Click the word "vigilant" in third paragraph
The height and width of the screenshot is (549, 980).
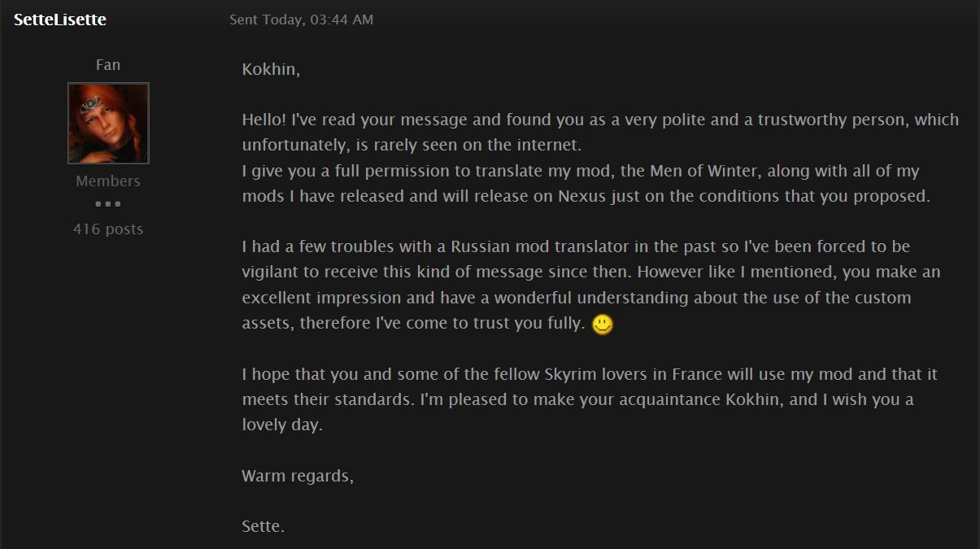click(x=271, y=272)
